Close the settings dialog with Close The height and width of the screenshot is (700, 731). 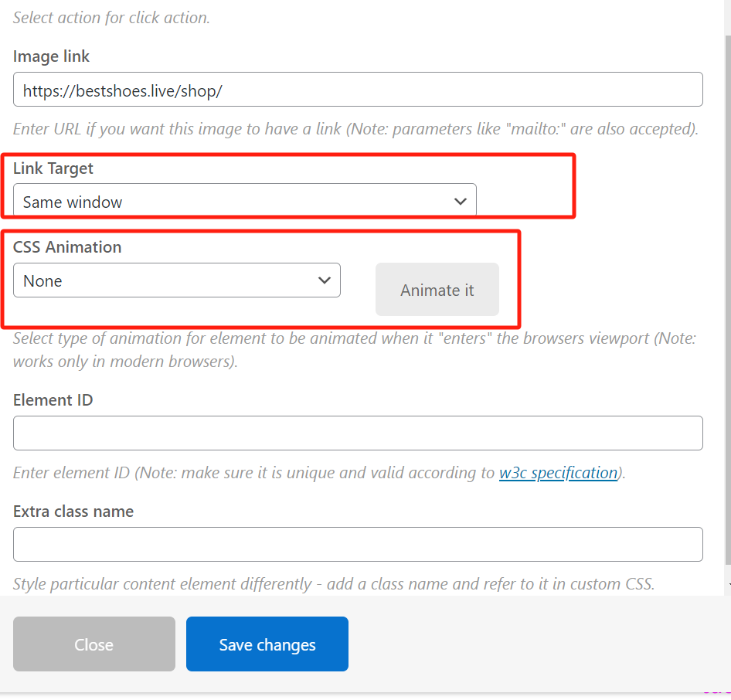[94, 644]
